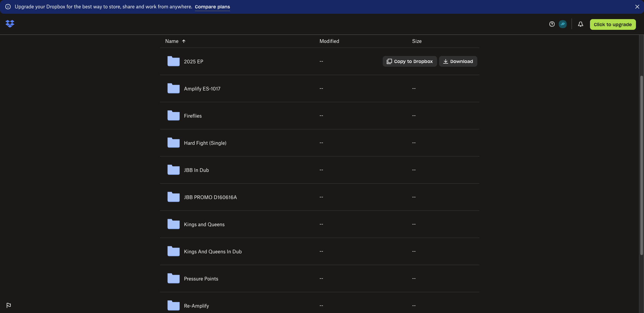Click the Dropbox logo icon
This screenshot has height=313, width=644.
(x=10, y=24)
